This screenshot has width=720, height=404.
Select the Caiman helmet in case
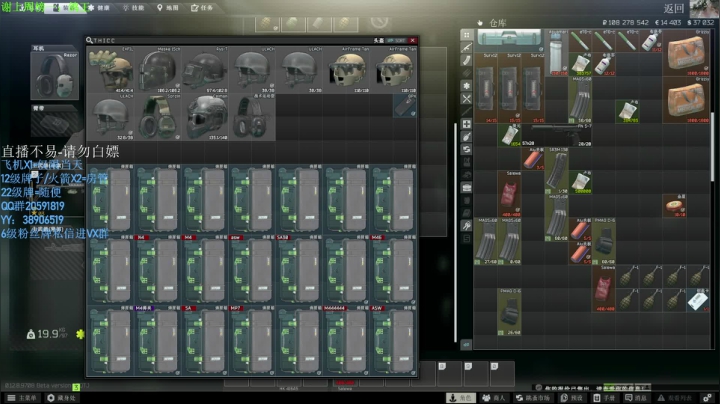pos(205,117)
